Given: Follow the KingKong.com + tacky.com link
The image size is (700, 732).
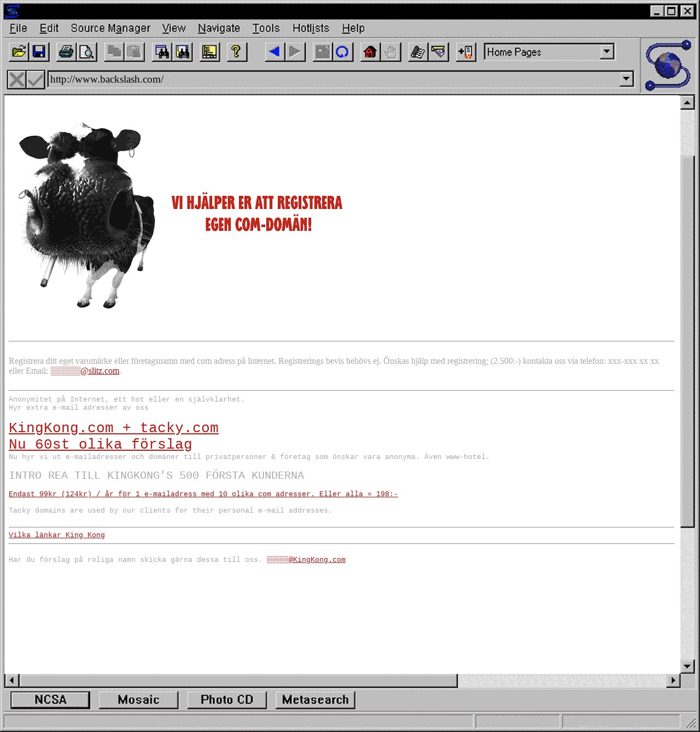Looking at the screenshot, I should coord(113,428).
